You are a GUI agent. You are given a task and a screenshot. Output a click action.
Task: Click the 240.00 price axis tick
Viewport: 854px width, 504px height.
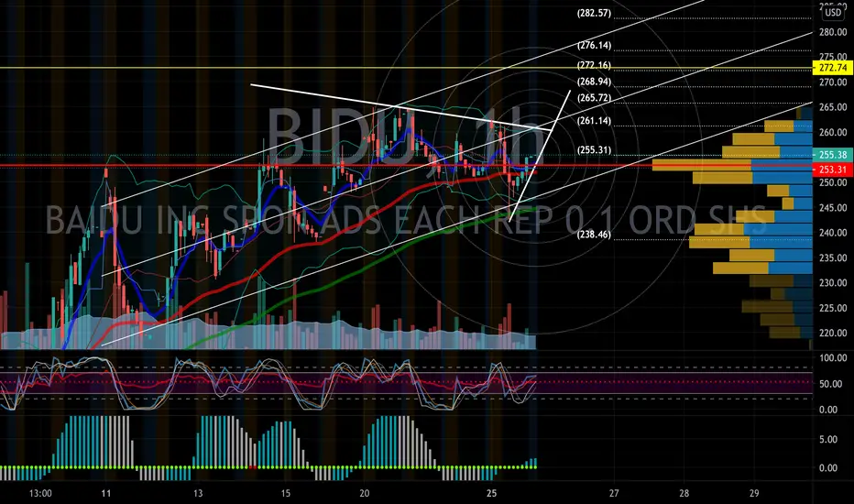833,233
